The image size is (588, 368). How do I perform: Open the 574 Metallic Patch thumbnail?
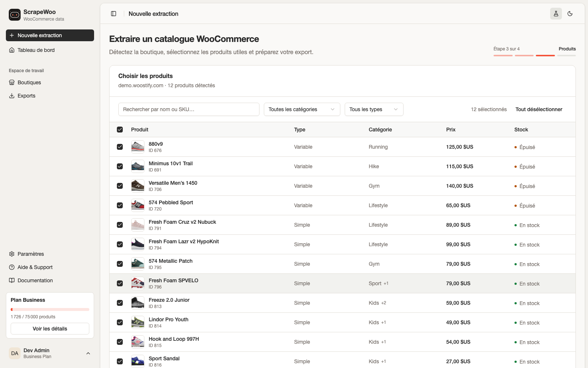point(138,264)
